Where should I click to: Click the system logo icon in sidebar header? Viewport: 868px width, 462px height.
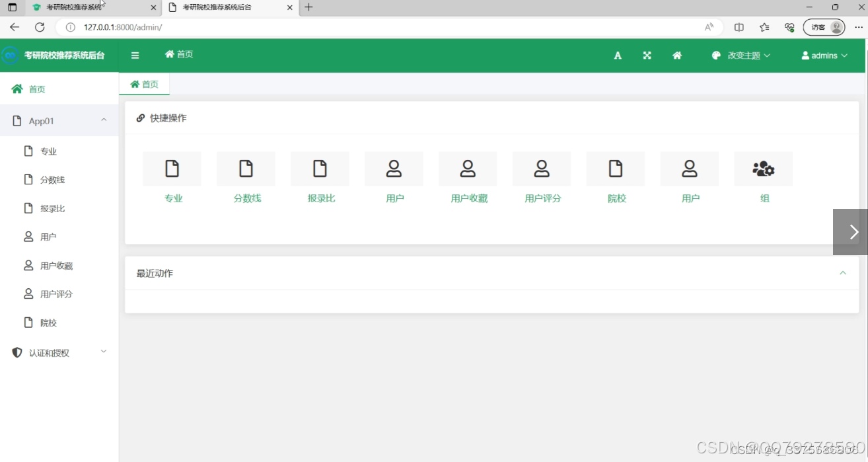[x=10, y=56]
